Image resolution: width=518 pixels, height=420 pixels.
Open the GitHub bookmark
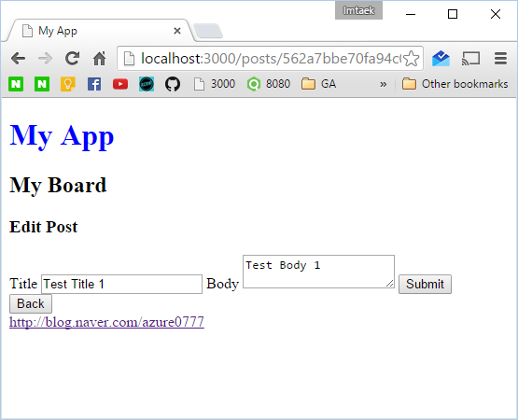point(173,84)
